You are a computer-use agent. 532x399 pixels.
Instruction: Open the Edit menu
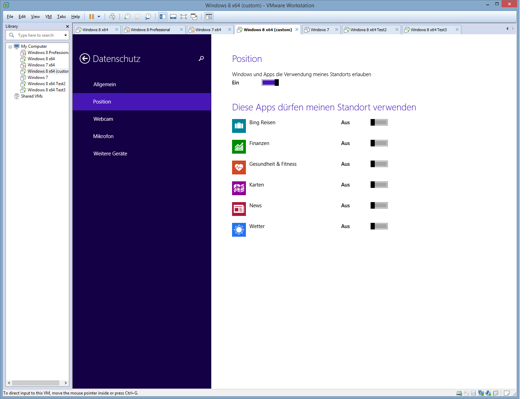click(x=22, y=17)
